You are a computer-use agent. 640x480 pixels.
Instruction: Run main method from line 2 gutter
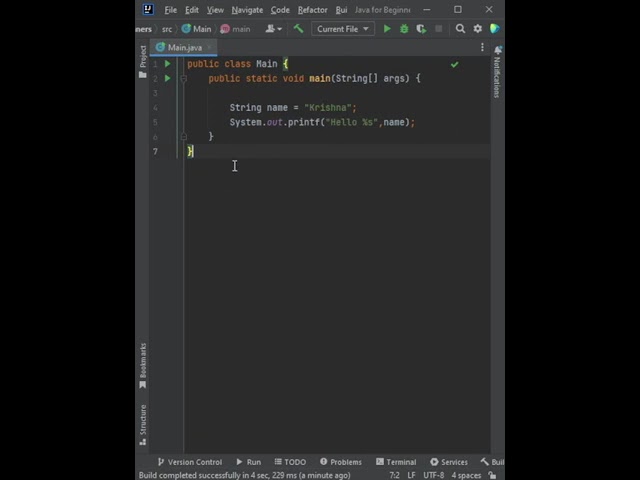[x=167, y=78]
